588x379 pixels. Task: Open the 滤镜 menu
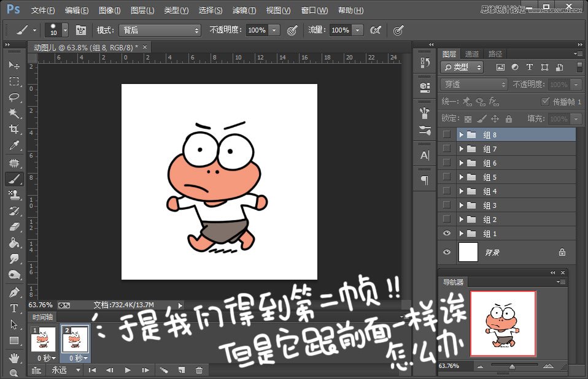tap(244, 10)
